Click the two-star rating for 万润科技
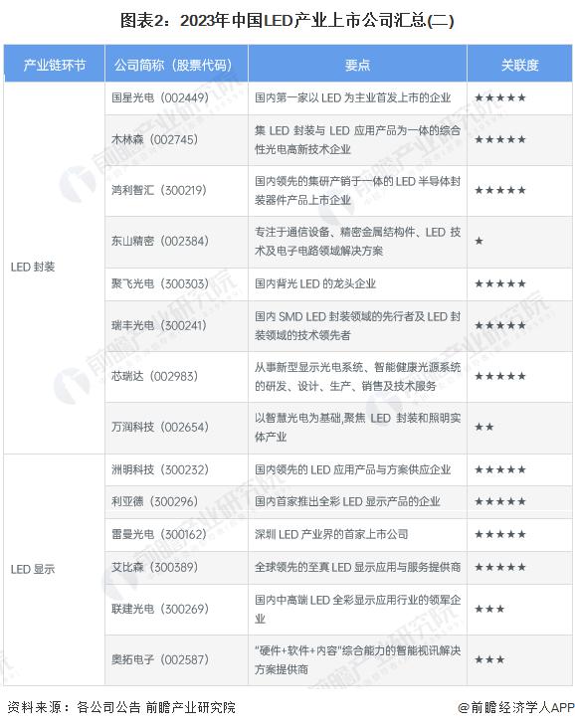The image size is (575, 728). pyautogui.click(x=483, y=427)
